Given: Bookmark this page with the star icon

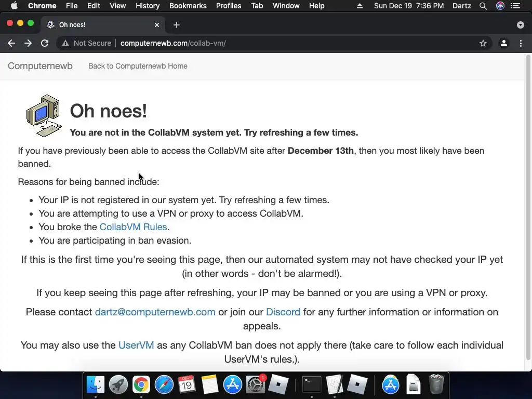Looking at the screenshot, I should point(483,43).
